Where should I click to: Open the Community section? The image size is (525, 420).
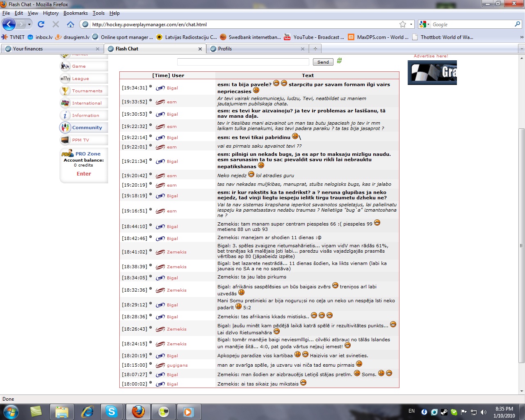84,128
